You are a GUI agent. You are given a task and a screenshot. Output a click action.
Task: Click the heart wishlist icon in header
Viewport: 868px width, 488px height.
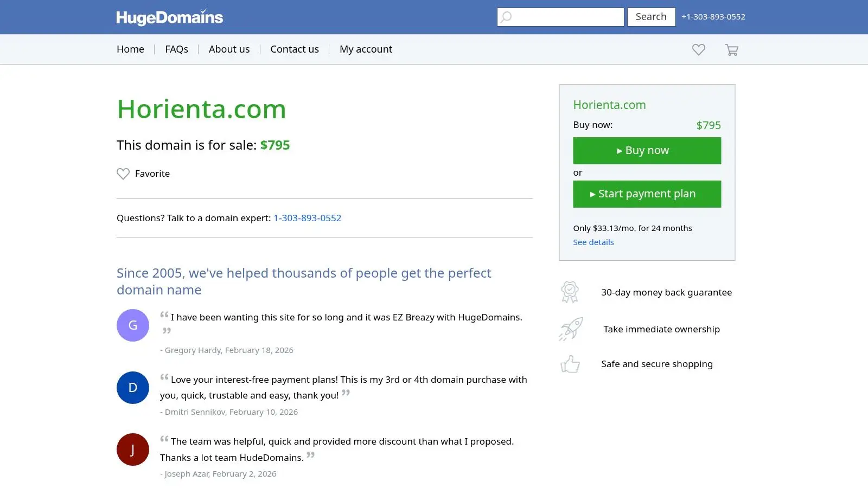(698, 49)
